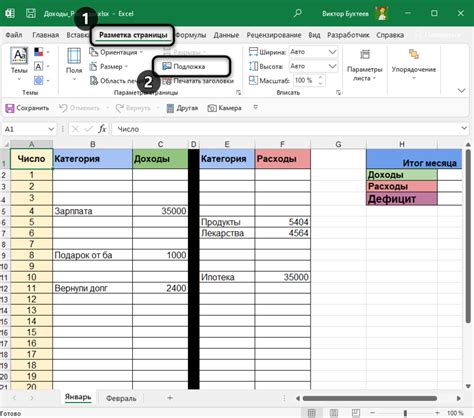Open the Формулы ribbon tab
Image resolution: width=474 pixels, height=418 pixels.
191,35
